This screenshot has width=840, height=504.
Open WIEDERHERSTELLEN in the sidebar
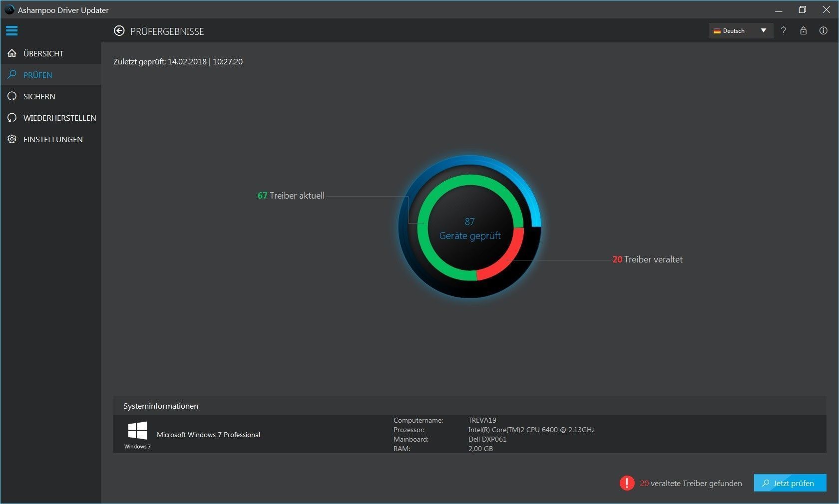coord(51,118)
